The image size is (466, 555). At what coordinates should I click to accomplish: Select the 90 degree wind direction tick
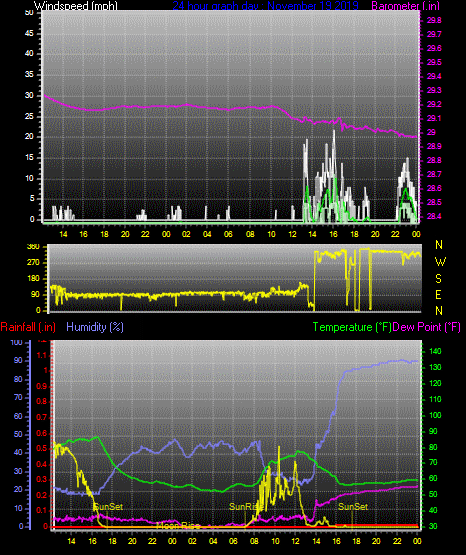[x=35, y=294]
